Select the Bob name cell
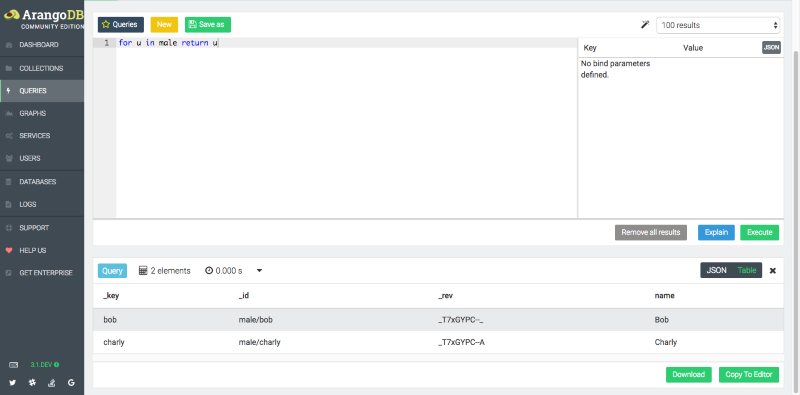800x395 pixels. point(661,320)
